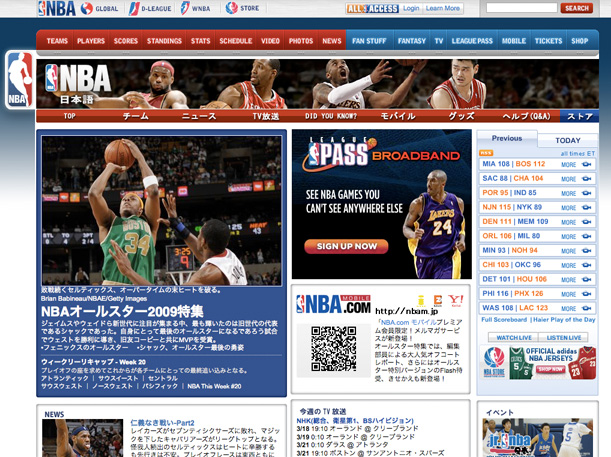Click the NBA.com Mobile logo
Viewport: 611px width, 457px height.
tap(333, 304)
